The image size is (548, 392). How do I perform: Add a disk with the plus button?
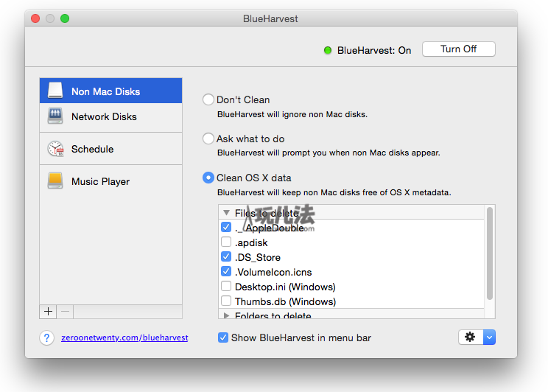coord(48,311)
